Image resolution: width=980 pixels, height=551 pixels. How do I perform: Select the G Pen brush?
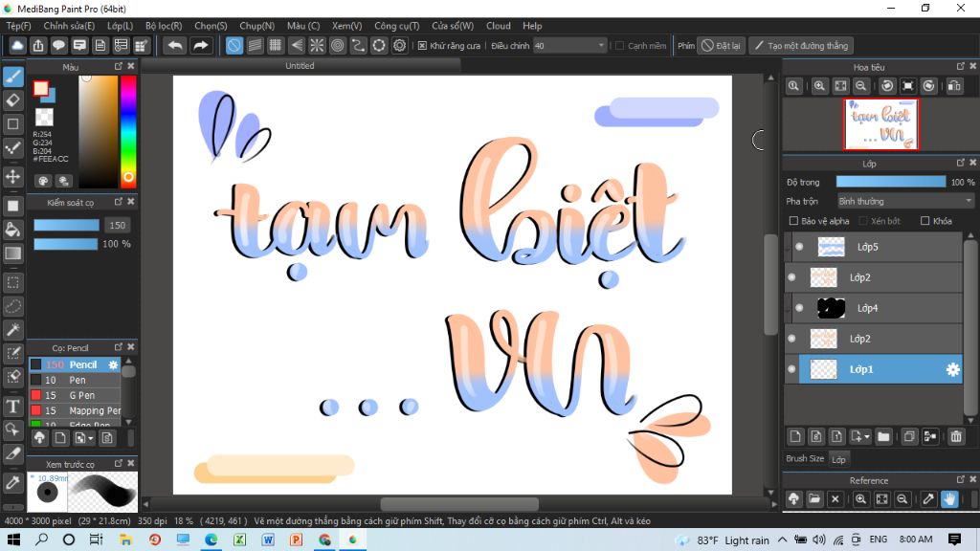pyautogui.click(x=75, y=395)
